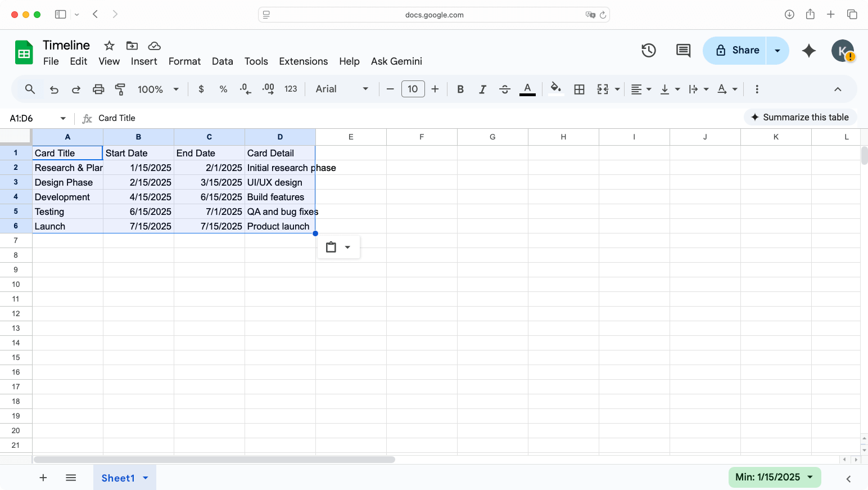The image size is (868, 490).
Task: Open the text color picker
Action: pos(527,89)
